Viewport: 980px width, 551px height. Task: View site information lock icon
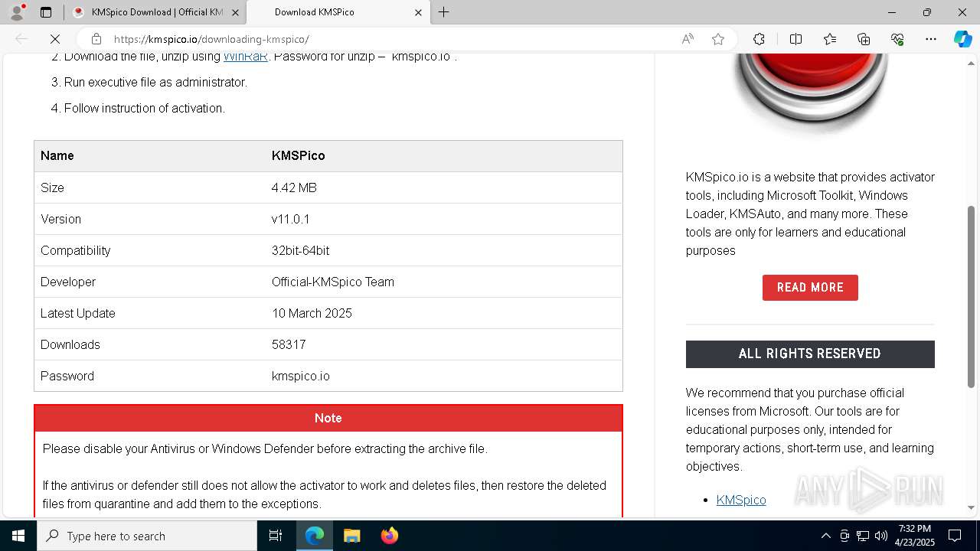tap(96, 39)
